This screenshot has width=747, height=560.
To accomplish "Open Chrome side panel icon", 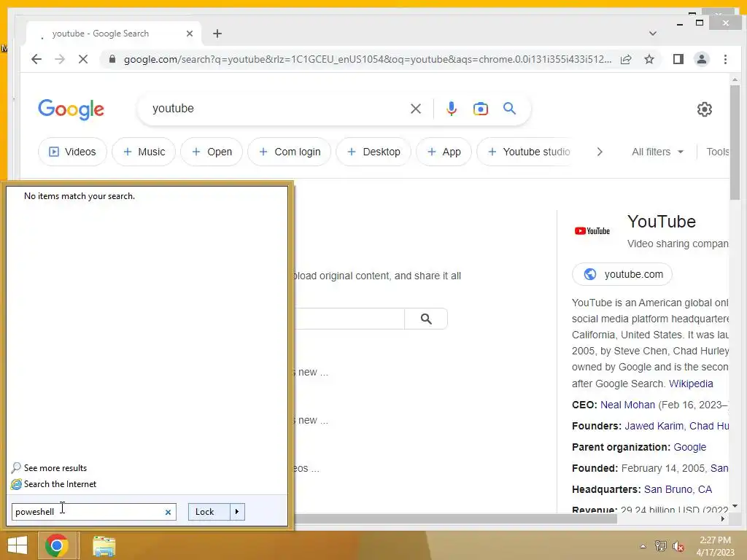I will click(678, 59).
